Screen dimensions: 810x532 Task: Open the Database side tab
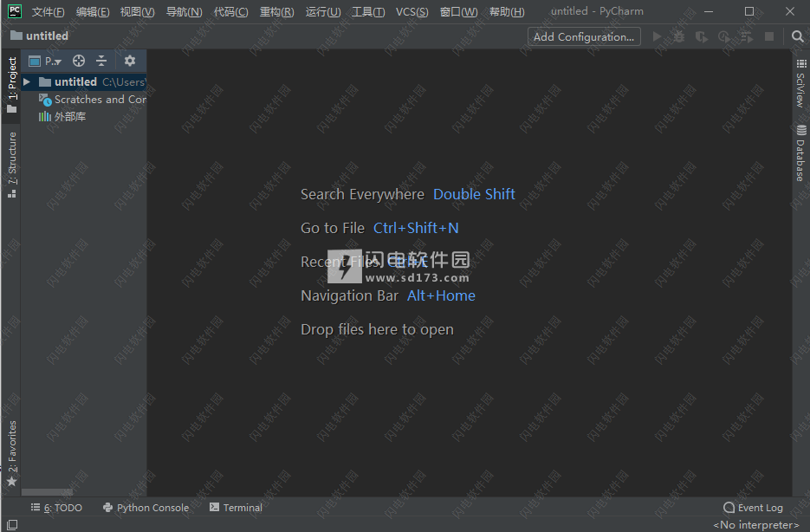tap(800, 153)
